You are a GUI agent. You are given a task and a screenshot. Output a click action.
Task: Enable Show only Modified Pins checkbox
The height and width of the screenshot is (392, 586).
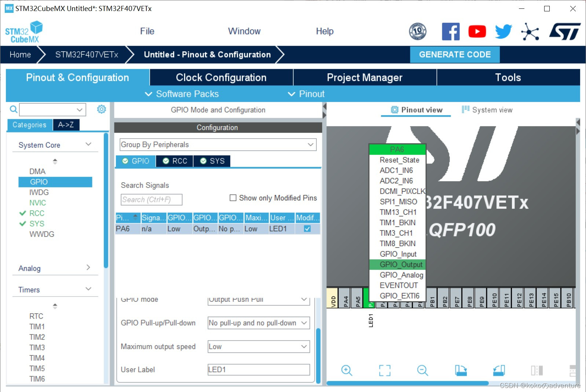233,198
